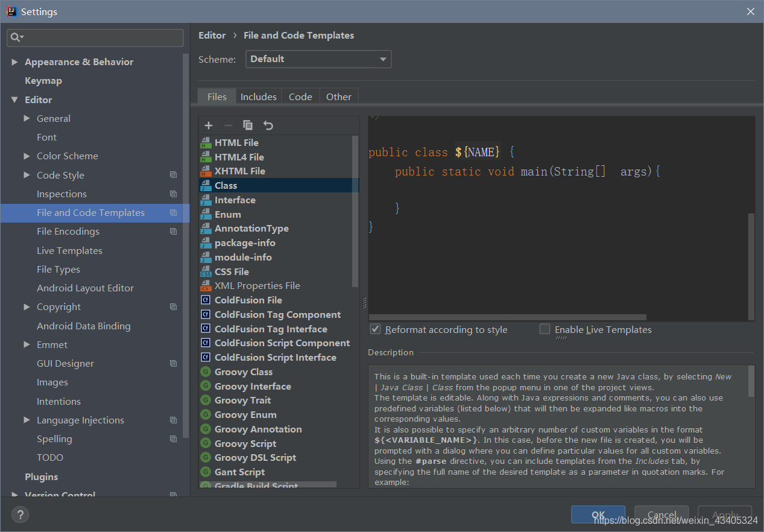Click the ColdFusion File icon
Image resolution: width=764 pixels, height=532 pixels.
coord(206,300)
